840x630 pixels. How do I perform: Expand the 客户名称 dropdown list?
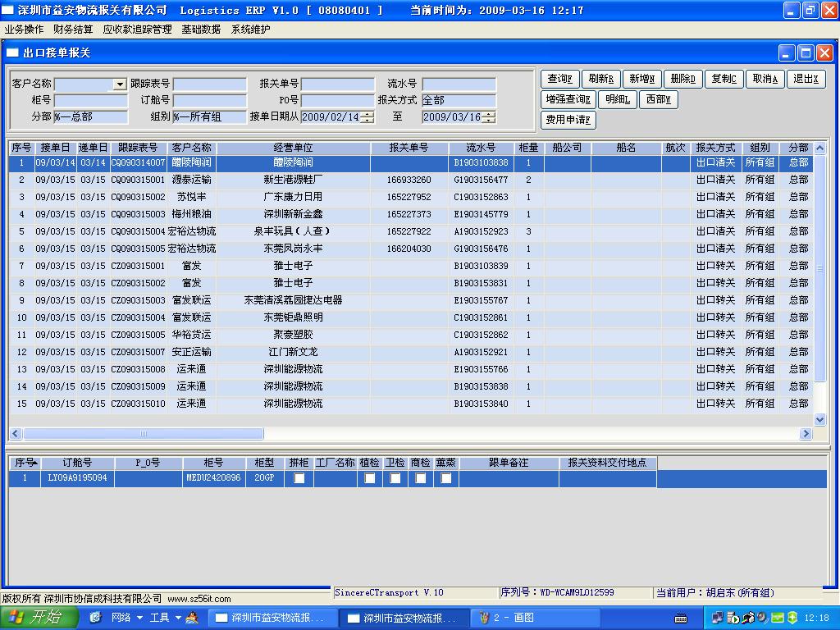click(120, 84)
